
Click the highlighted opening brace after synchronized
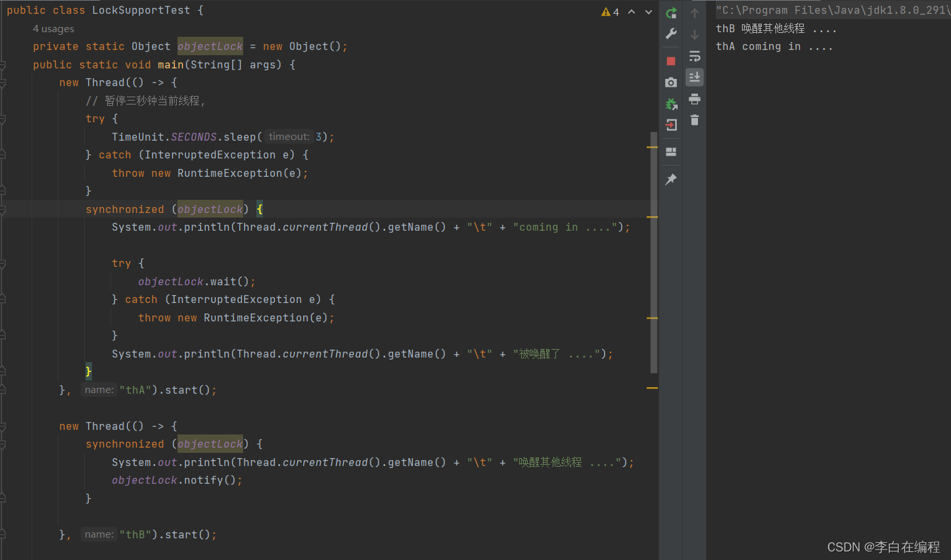click(x=260, y=209)
